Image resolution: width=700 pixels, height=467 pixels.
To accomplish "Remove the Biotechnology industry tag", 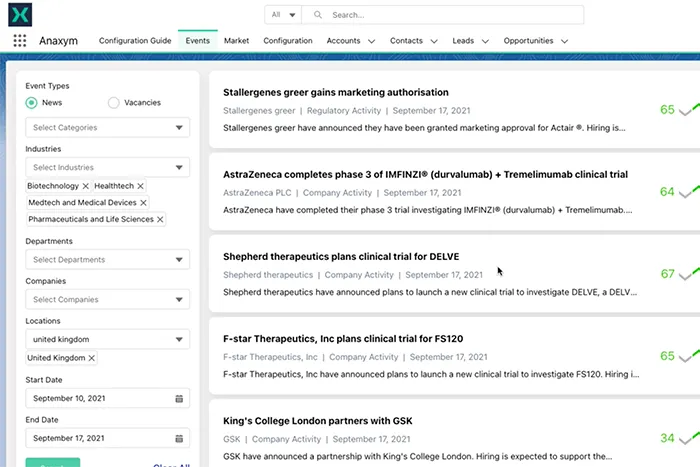I will point(86,186).
